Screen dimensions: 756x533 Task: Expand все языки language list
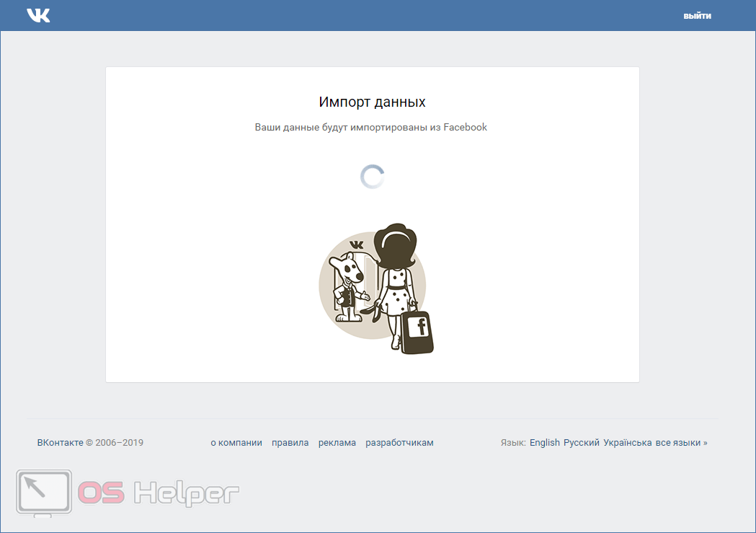[x=681, y=443]
